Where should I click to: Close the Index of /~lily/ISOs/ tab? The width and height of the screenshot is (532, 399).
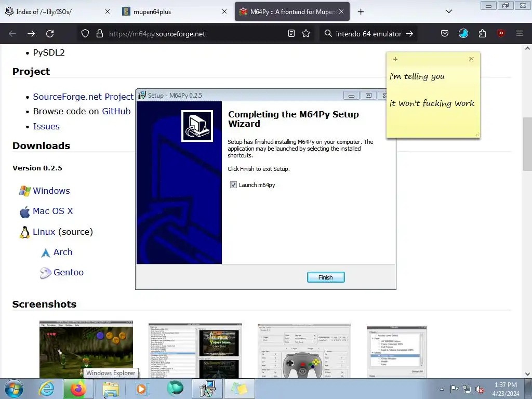click(108, 11)
